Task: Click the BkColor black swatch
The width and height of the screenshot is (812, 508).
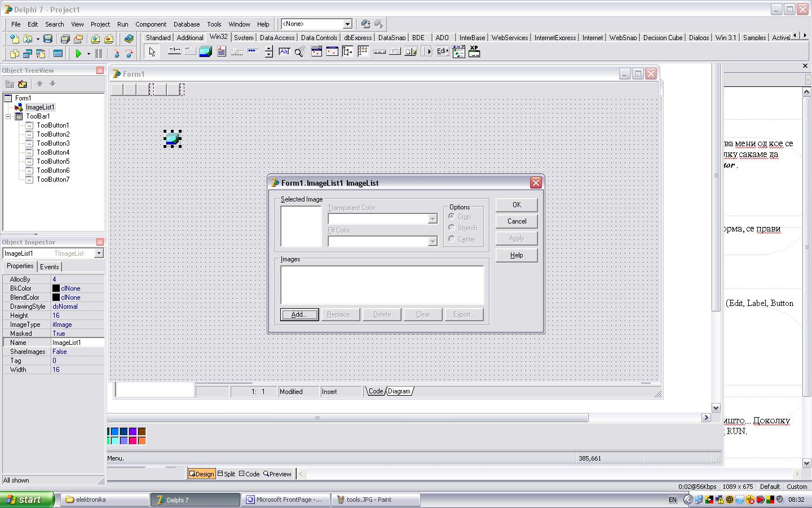Action: point(56,288)
